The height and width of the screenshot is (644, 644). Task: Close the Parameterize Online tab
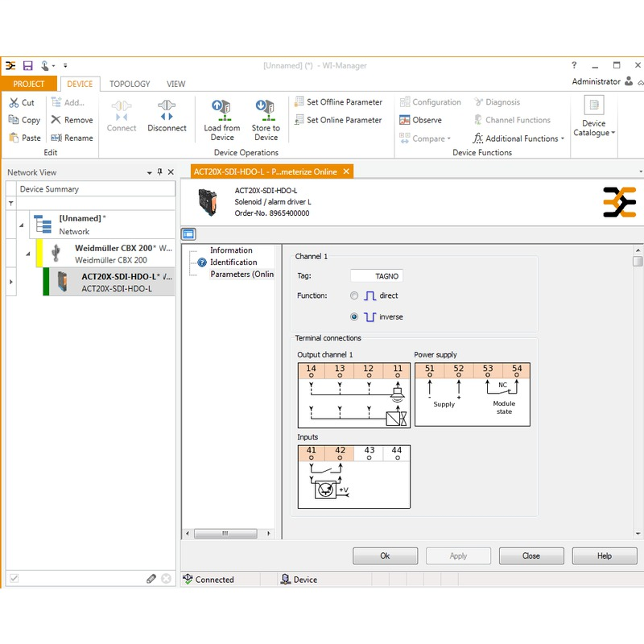[x=346, y=171]
